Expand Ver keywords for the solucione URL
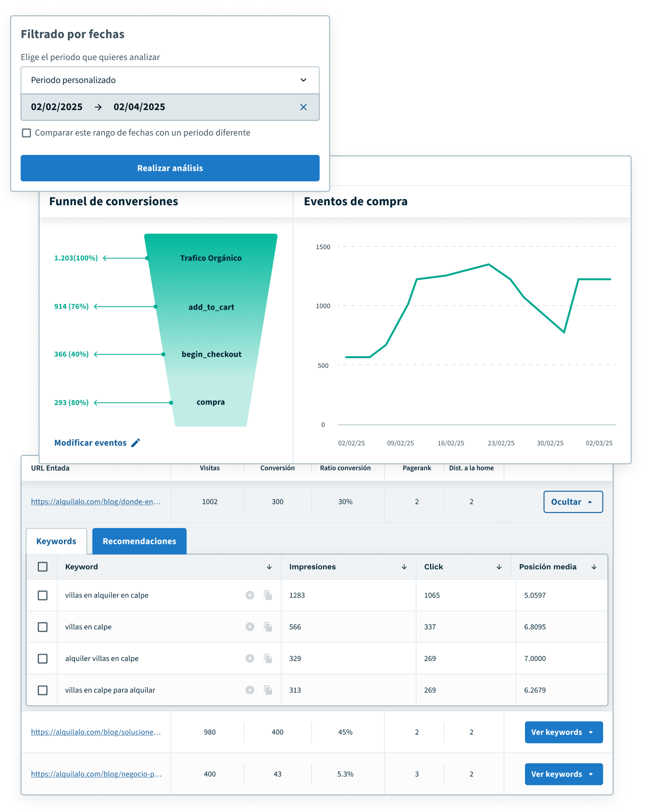The width and height of the screenshot is (647, 812). click(x=563, y=732)
